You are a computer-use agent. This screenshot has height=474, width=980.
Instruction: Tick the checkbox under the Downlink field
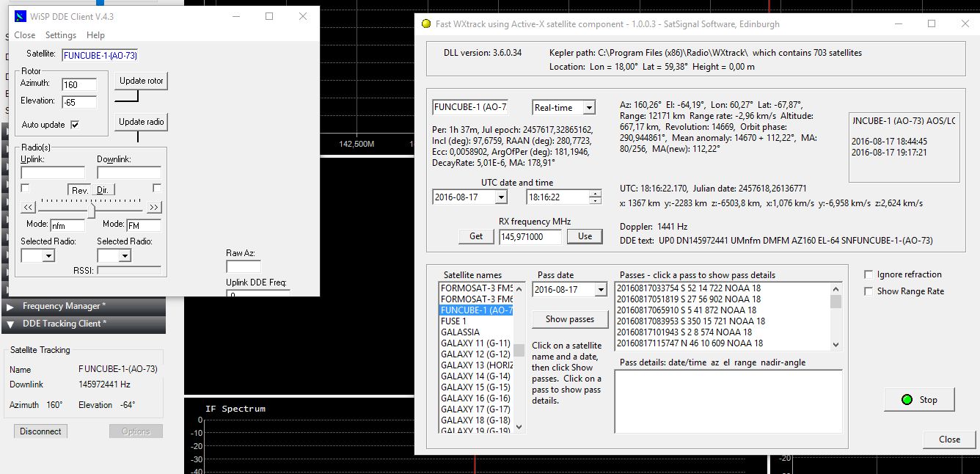(x=156, y=188)
